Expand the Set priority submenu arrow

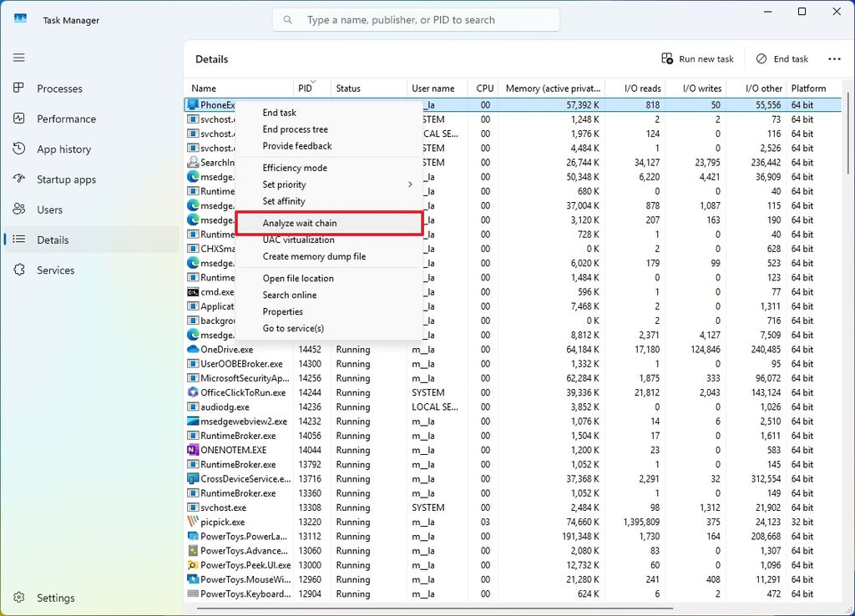pyautogui.click(x=410, y=184)
